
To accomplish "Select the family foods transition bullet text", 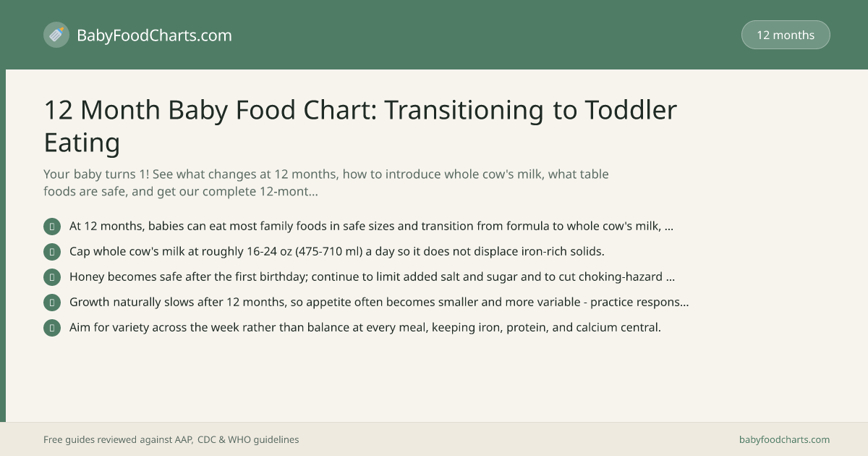I will pos(371,226).
